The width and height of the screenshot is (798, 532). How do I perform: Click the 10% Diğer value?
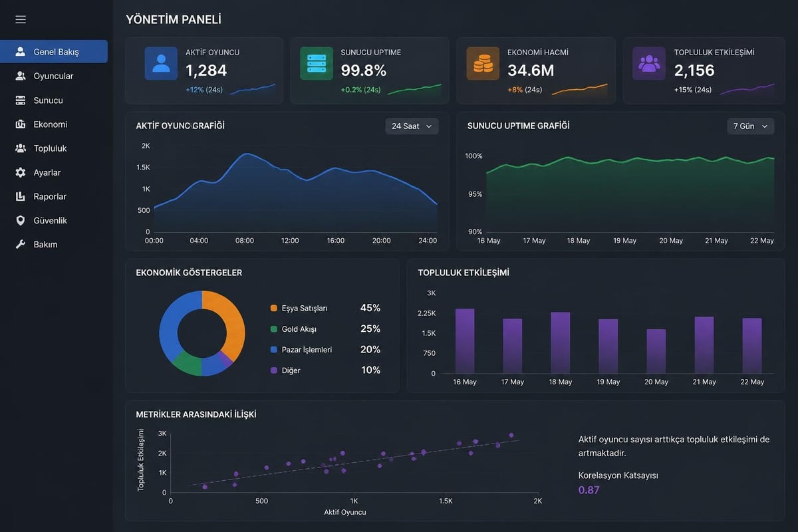coord(370,370)
